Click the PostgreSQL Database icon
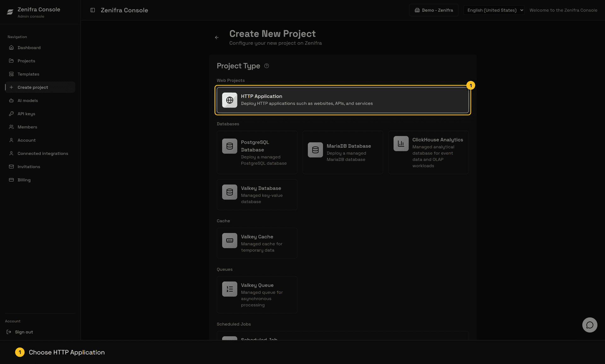 click(230, 146)
